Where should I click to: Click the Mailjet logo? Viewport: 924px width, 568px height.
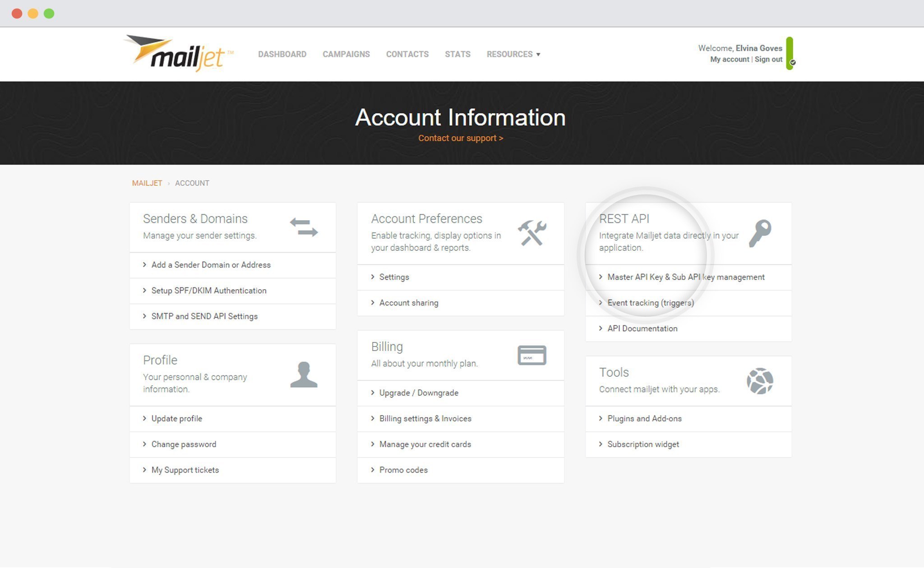[179, 53]
